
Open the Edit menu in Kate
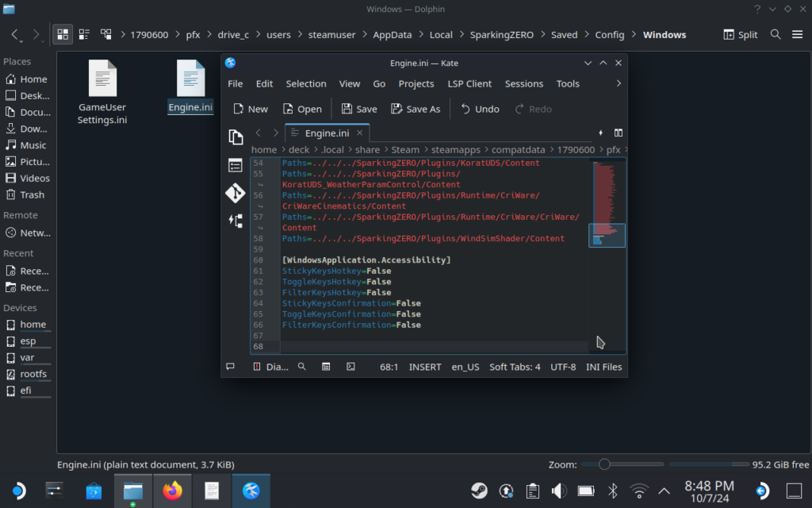click(x=264, y=83)
